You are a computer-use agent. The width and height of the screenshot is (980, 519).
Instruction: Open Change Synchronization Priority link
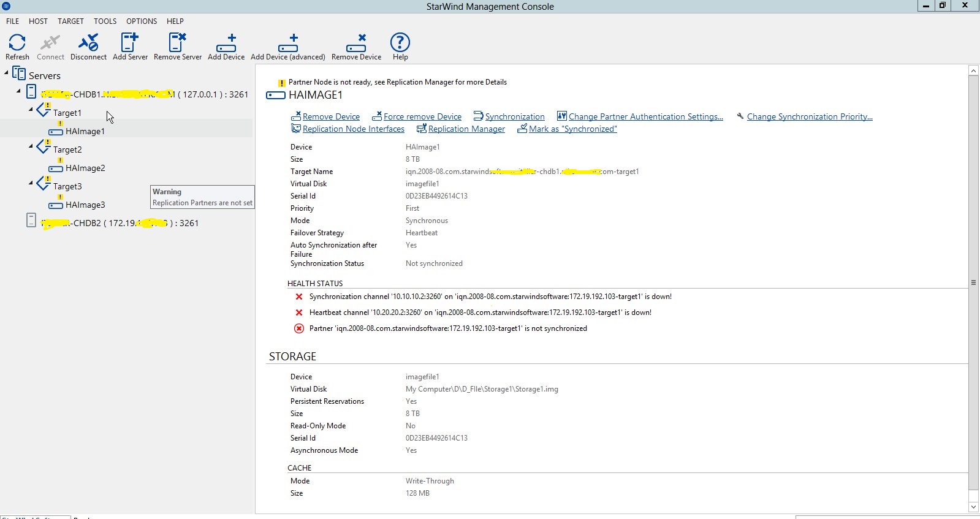click(x=810, y=116)
